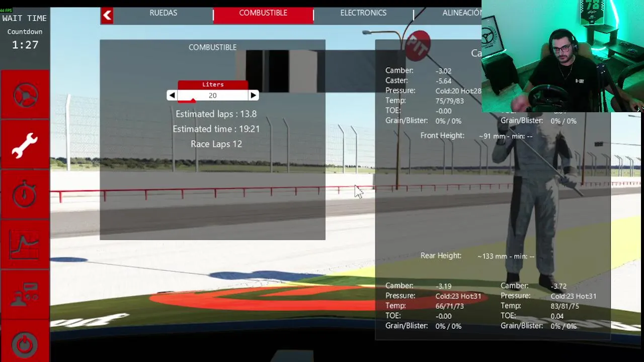
Task: Click the rear temp value 66/71/73
Action: [450, 306]
